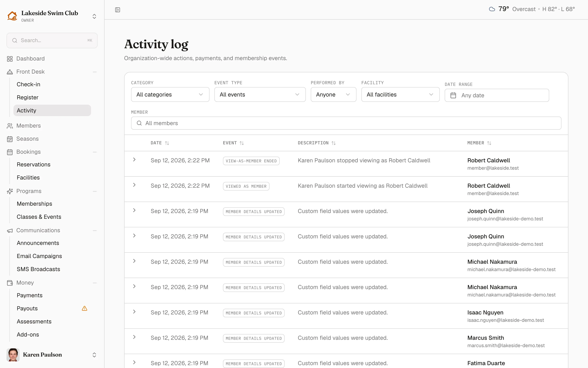Open the Karen Paulson user menu chevrons
The width and height of the screenshot is (588, 368).
pos(94,355)
